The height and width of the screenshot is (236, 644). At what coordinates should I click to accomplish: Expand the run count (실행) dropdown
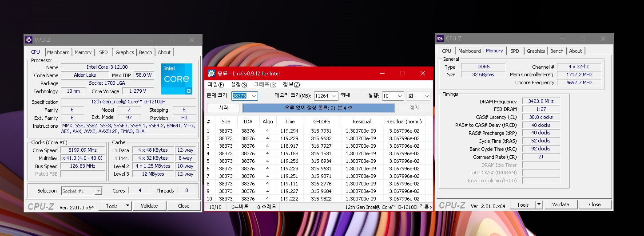coord(399,96)
